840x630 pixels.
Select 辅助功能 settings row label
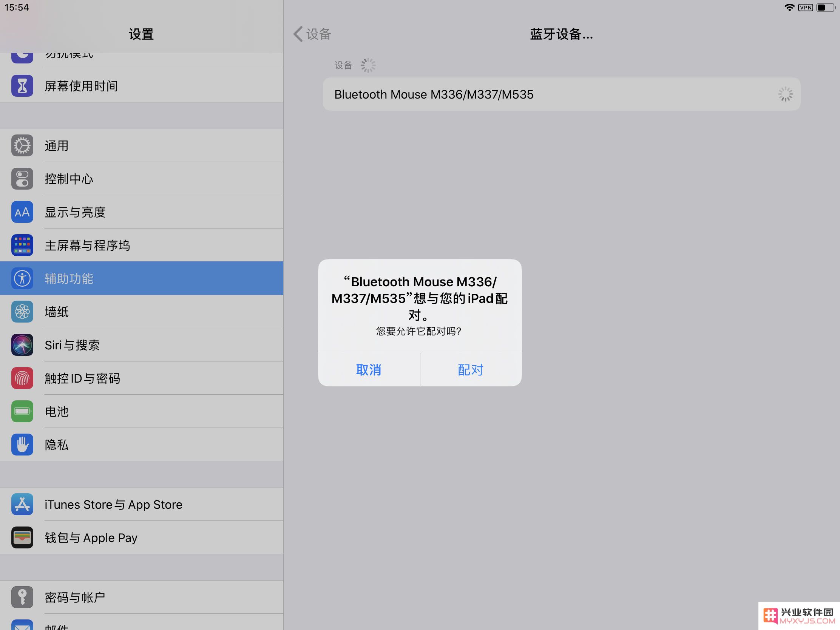69,279
